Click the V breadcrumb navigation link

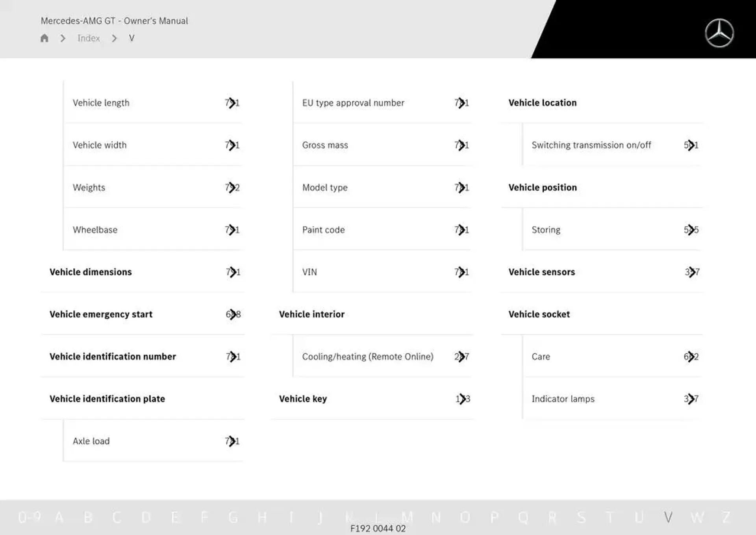[x=130, y=38]
